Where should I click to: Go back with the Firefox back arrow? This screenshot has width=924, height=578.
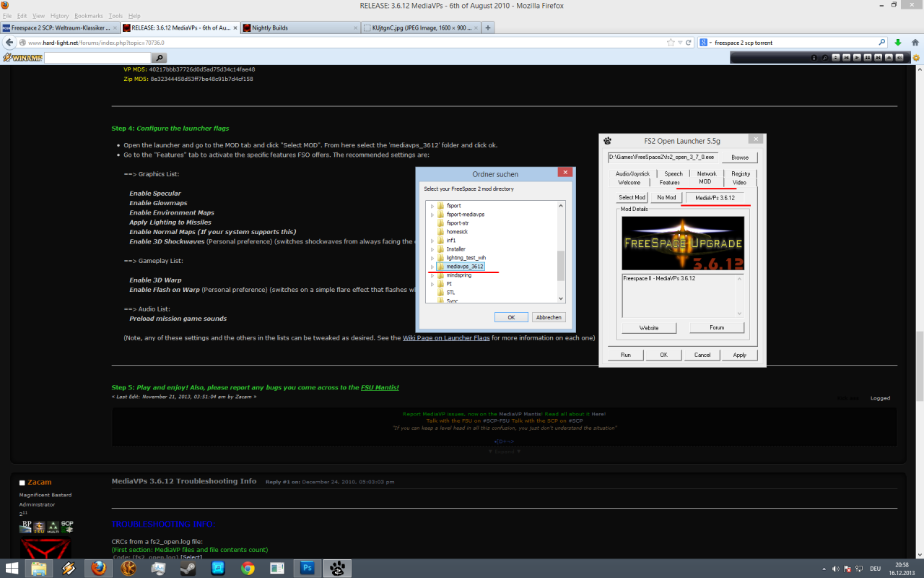(10, 42)
